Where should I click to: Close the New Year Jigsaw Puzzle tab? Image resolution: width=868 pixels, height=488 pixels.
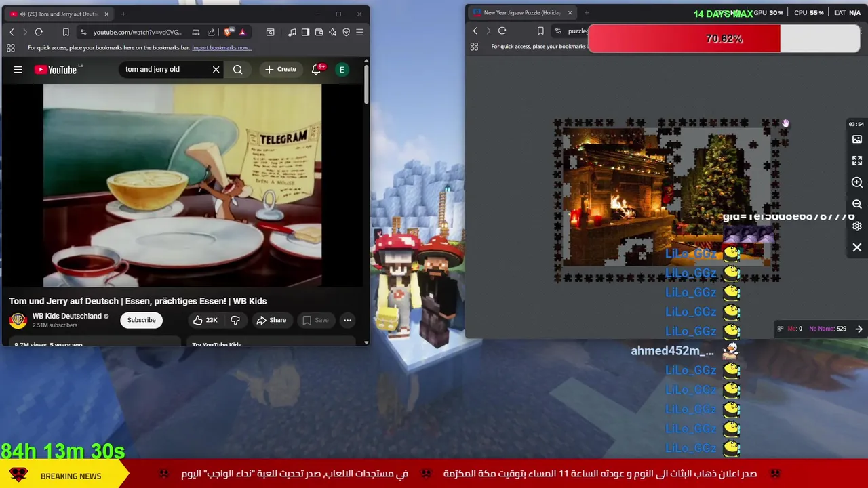point(570,12)
